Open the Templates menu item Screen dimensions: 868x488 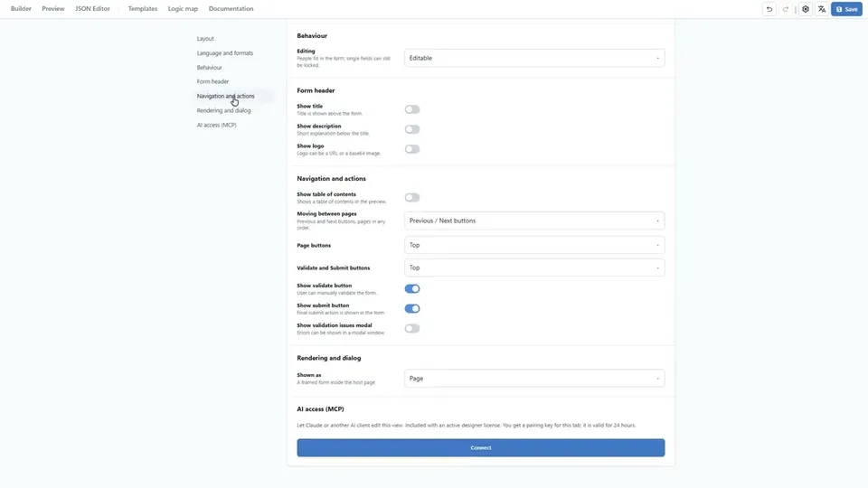click(143, 9)
